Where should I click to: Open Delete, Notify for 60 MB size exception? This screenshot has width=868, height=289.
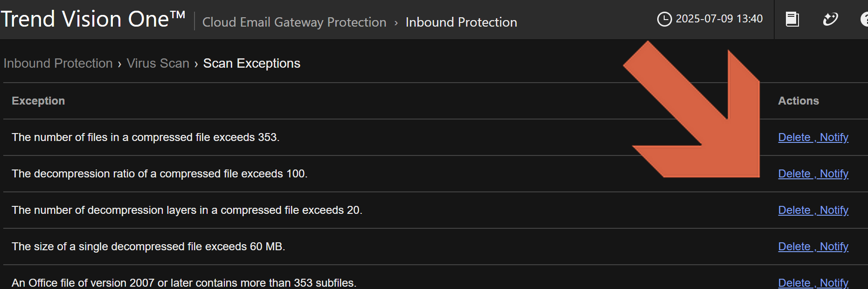813,247
